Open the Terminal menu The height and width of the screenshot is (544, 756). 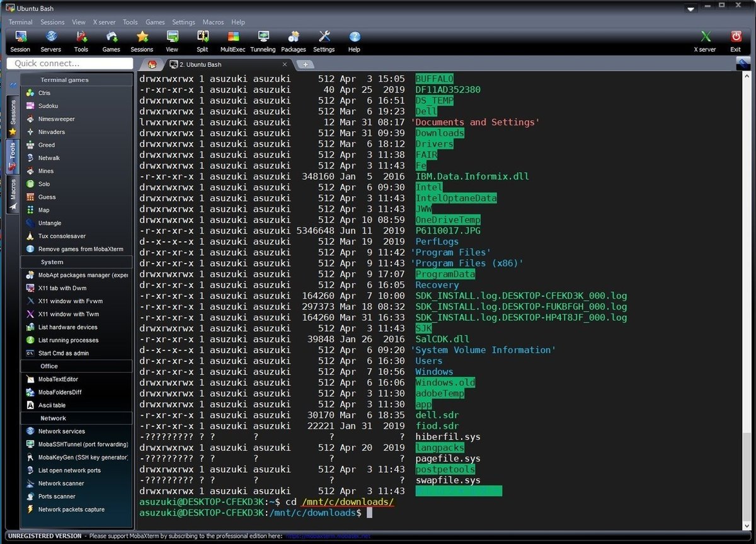click(x=20, y=22)
